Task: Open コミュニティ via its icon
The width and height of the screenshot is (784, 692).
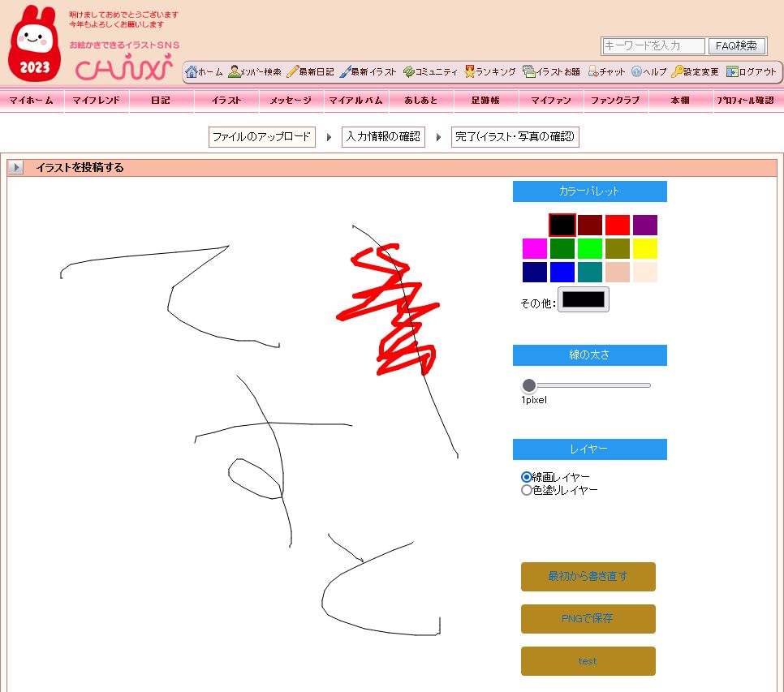Action: [408, 72]
